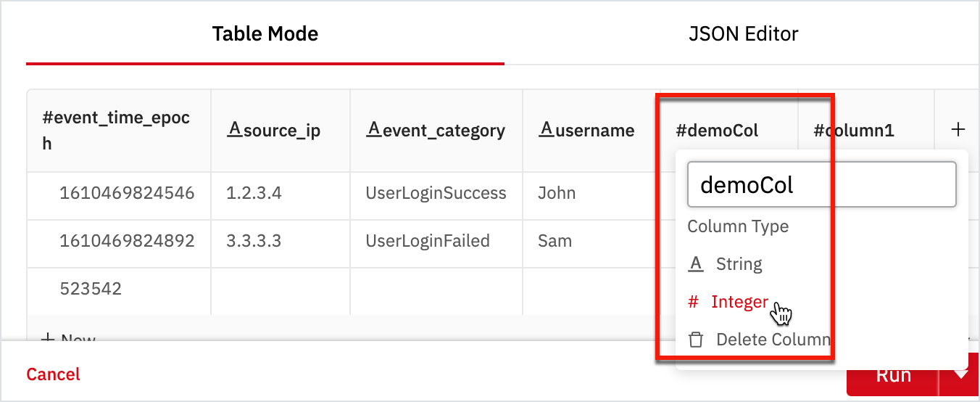This screenshot has width=980, height=402.
Task: Click the hash icon beside Integer
Action: click(693, 302)
